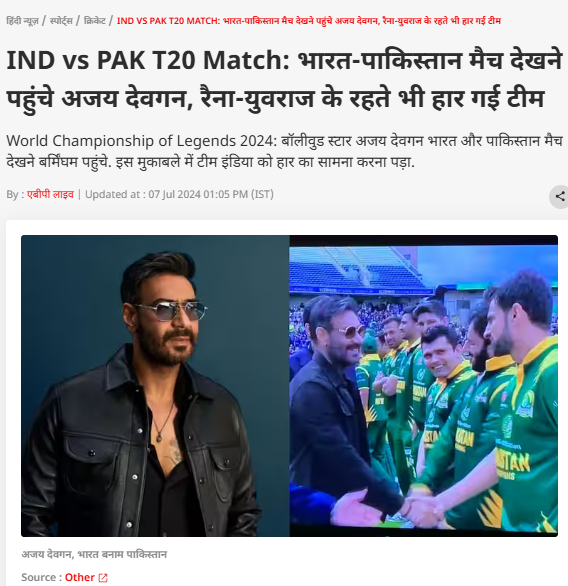Click the caption अजय देवगन, भारत बनाम पाकिस्तान

click(94, 554)
